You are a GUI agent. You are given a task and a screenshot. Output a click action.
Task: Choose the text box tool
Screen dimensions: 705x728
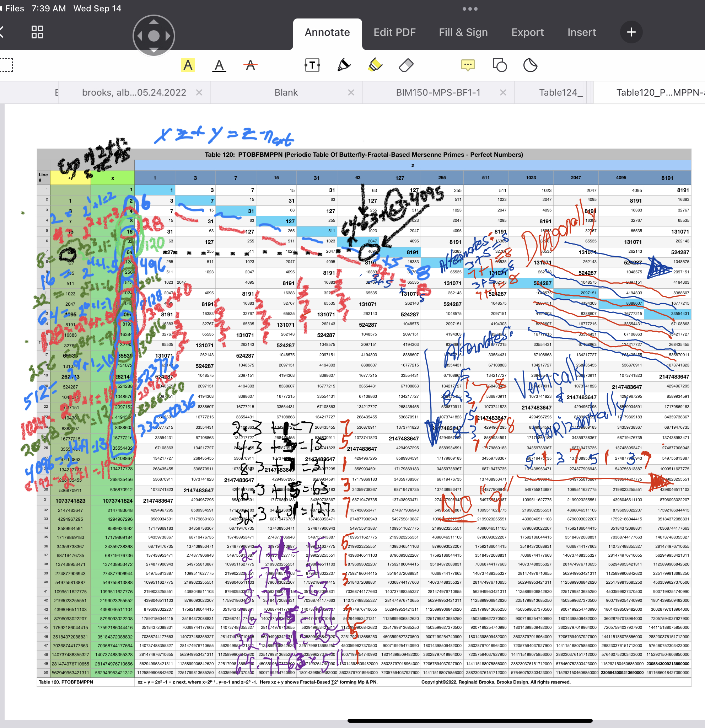312,65
